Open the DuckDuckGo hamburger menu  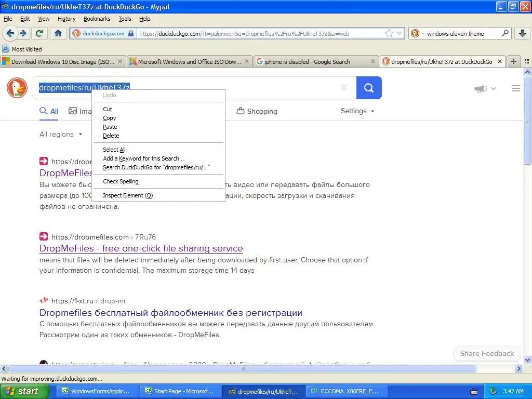click(516, 88)
